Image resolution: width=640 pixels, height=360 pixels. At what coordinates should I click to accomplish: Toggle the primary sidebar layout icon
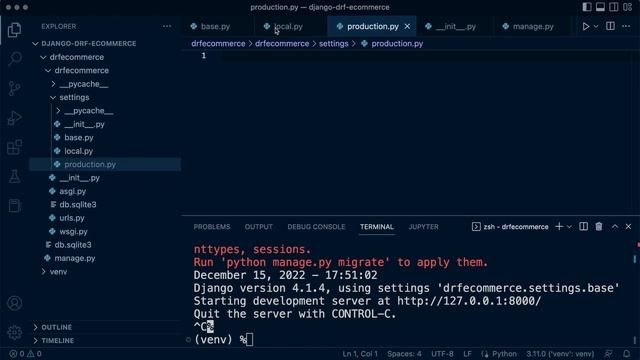[x=587, y=7]
